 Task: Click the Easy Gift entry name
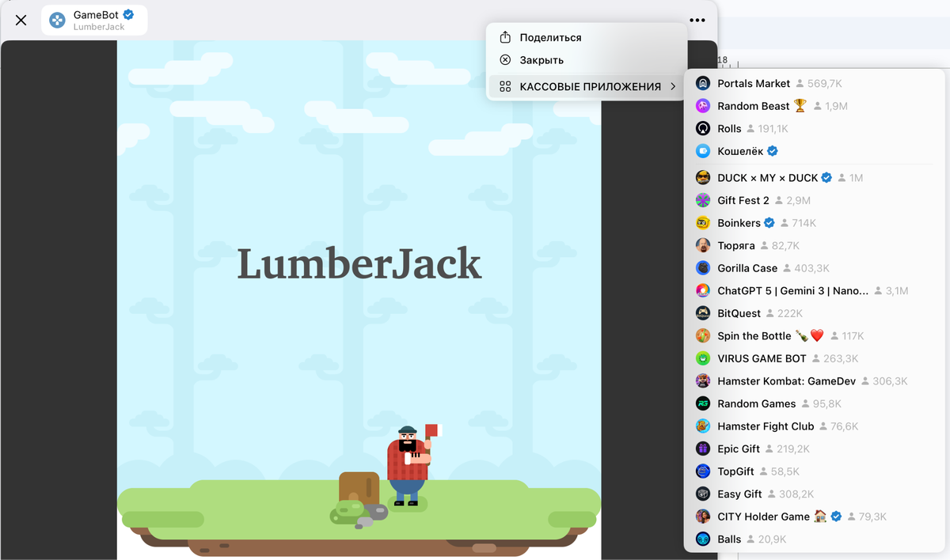click(x=739, y=494)
